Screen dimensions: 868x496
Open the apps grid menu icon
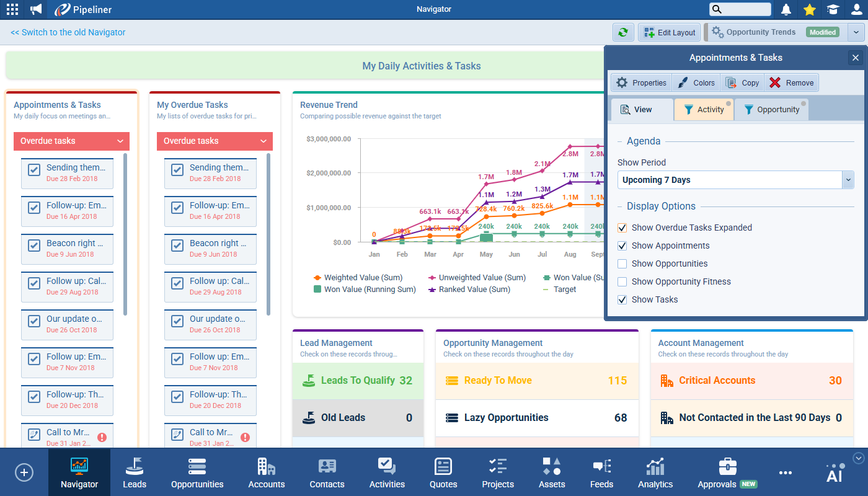point(12,9)
